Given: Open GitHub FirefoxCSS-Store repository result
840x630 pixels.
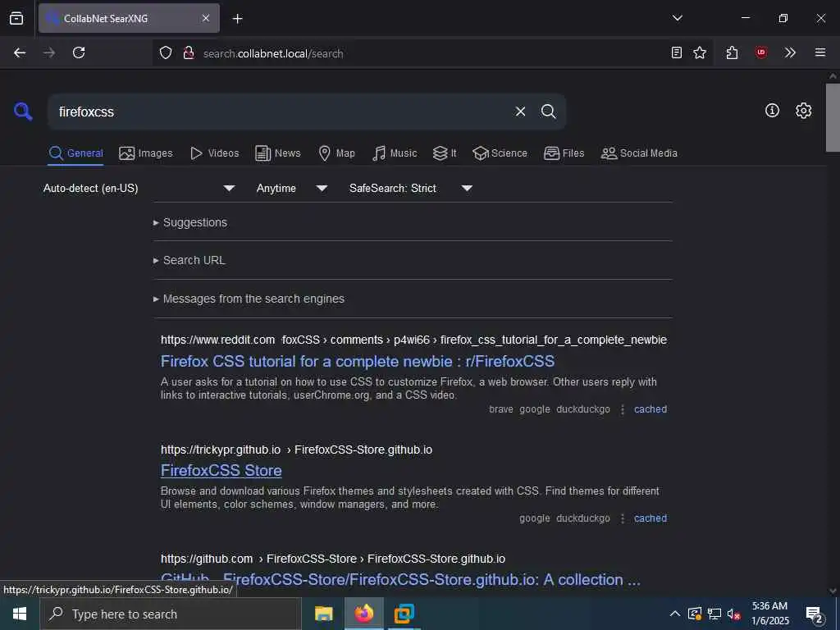Looking at the screenshot, I should point(400,580).
